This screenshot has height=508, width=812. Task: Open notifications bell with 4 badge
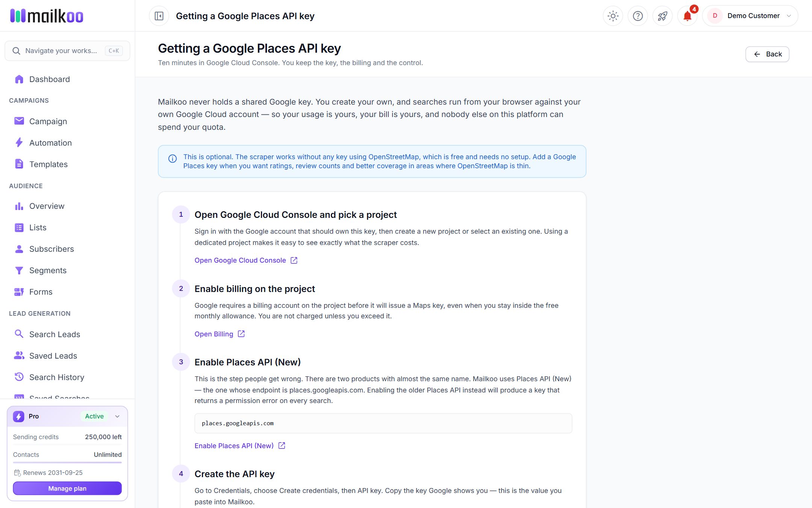(687, 16)
